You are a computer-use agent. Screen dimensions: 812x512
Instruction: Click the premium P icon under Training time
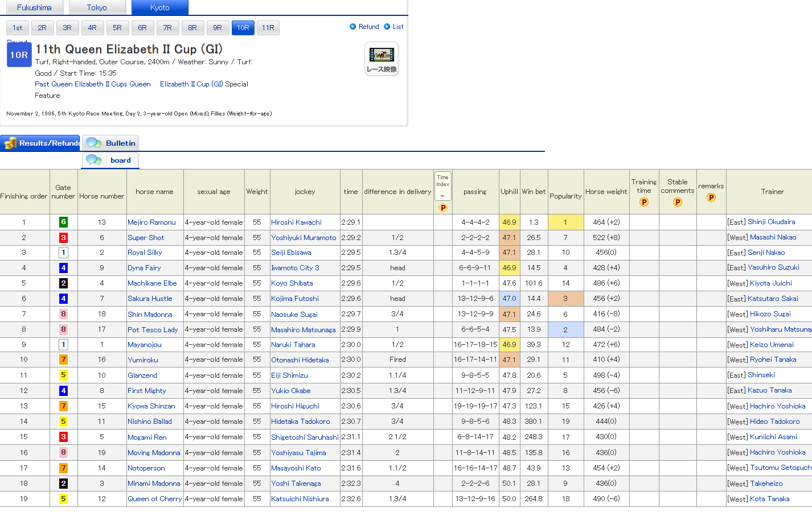(644, 202)
